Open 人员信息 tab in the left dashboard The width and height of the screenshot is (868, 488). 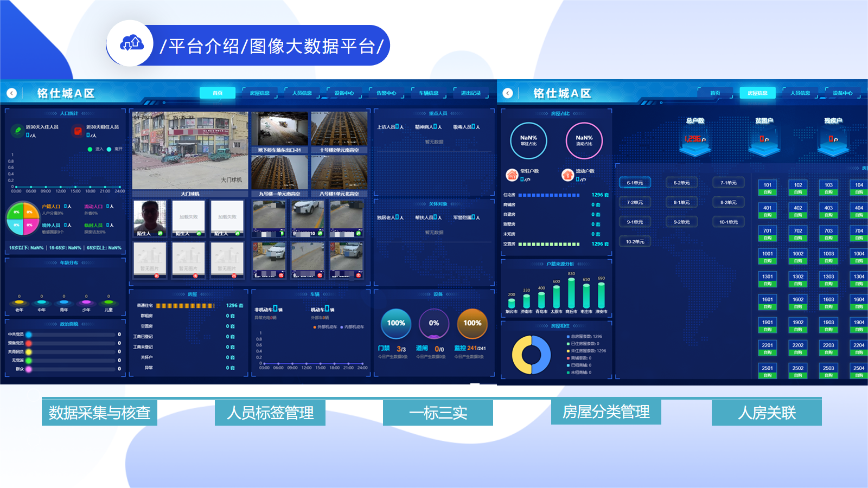(x=302, y=93)
